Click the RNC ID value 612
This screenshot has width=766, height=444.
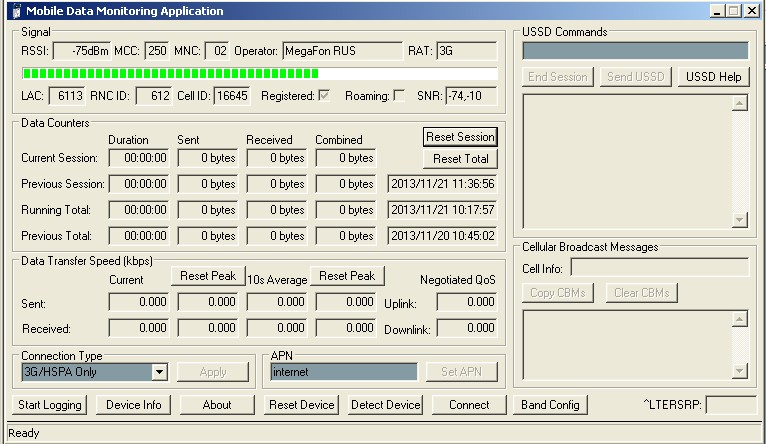click(x=153, y=96)
